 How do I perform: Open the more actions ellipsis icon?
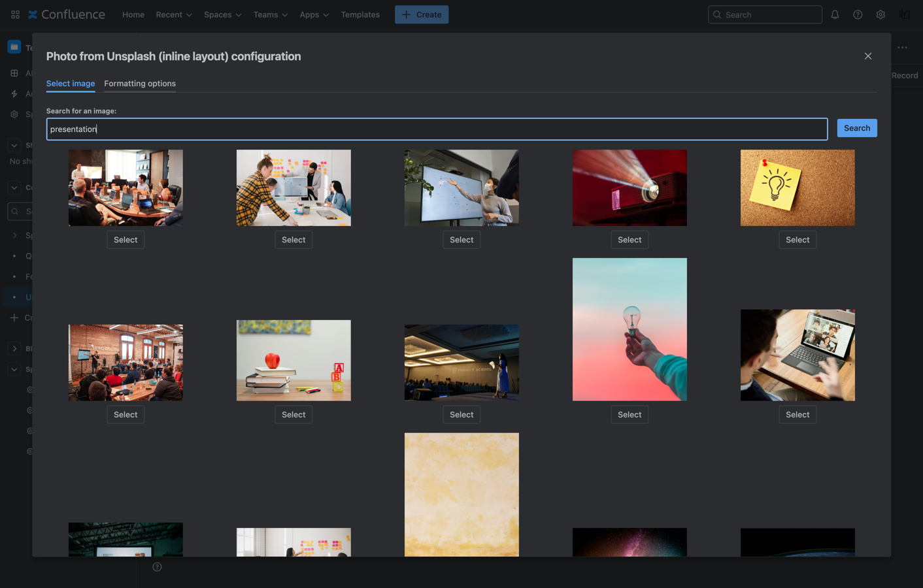click(902, 47)
